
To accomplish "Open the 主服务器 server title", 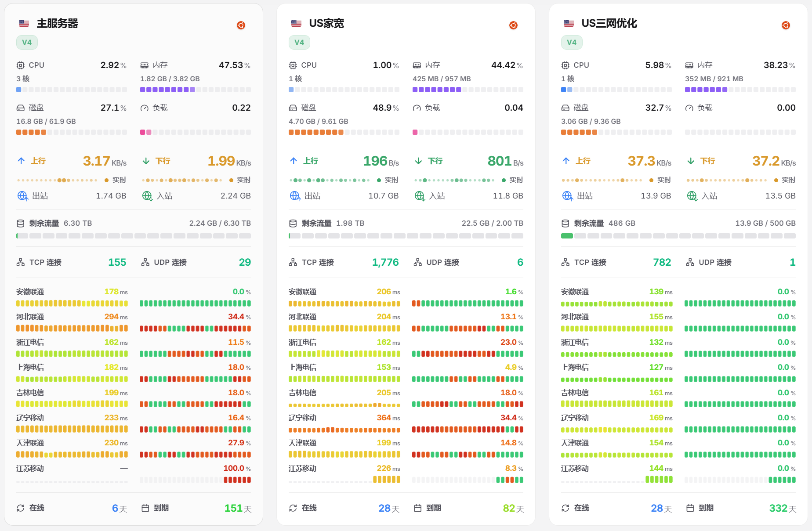I will pyautogui.click(x=58, y=23).
